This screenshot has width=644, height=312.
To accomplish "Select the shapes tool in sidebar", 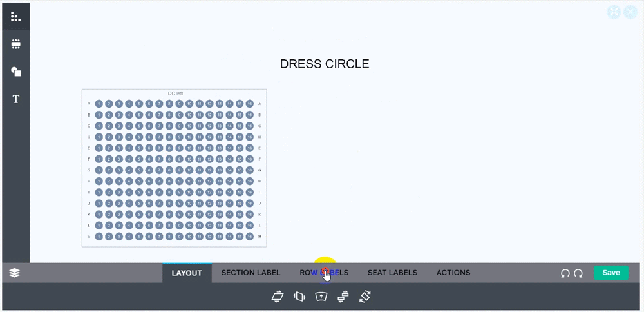I will pos(15,72).
